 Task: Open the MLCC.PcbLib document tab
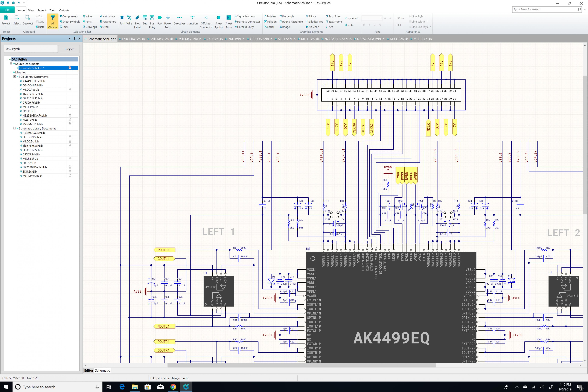coord(421,39)
